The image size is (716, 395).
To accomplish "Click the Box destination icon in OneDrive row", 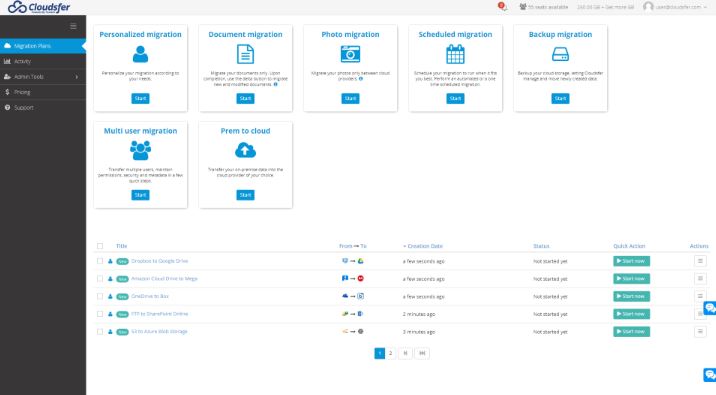I will [360, 296].
